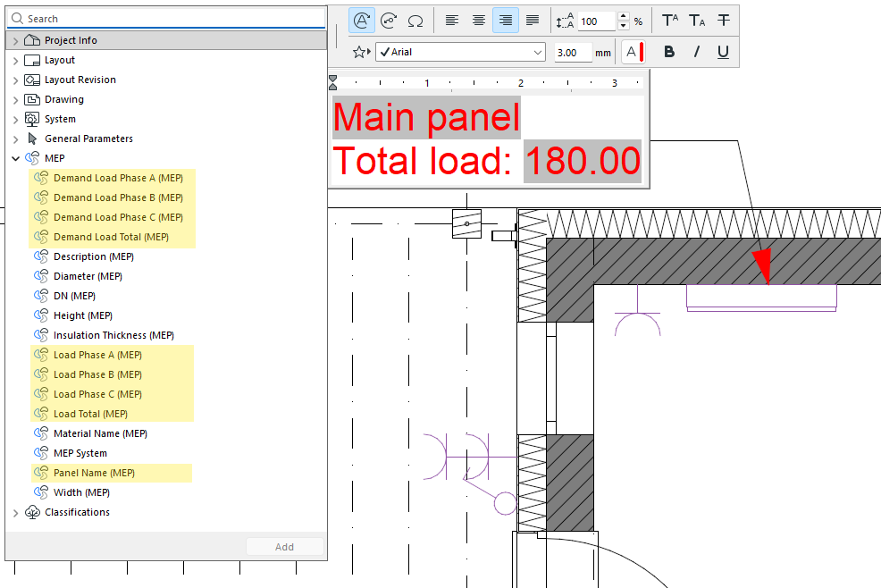Screen dimensions: 881x588
Task: Open the Arial font dropdown
Action: point(461,53)
